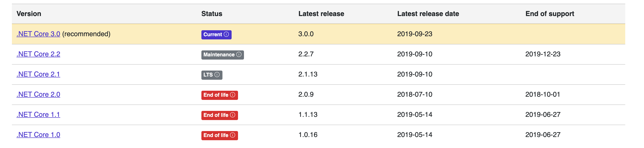Open the .NET Core 3.0 link
Image resolution: width=644 pixels, height=148 pixels.
(38, 34)
